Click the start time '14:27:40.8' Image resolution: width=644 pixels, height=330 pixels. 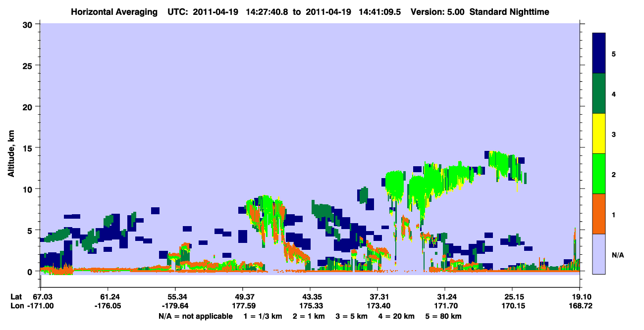pyautogui.click(x=267, y=12)
